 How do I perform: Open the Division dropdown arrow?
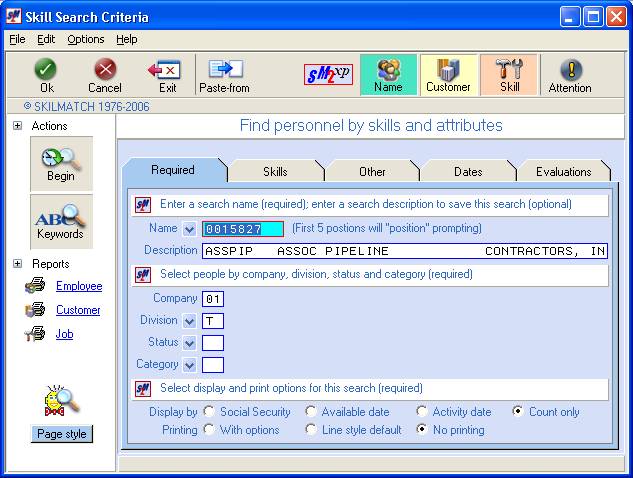(189, 321)
